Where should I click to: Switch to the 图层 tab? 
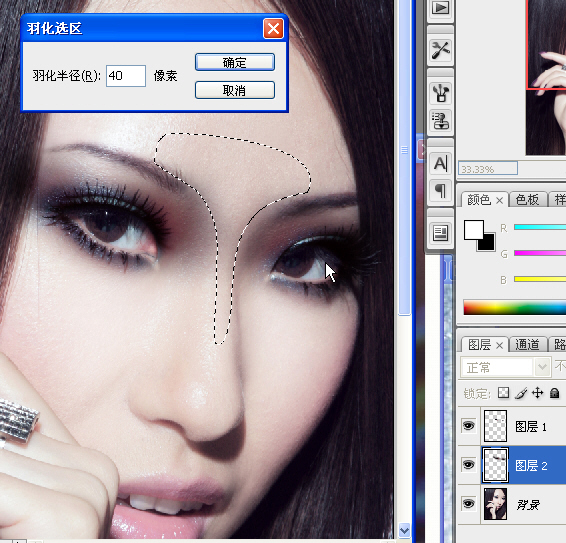[479, 345]
